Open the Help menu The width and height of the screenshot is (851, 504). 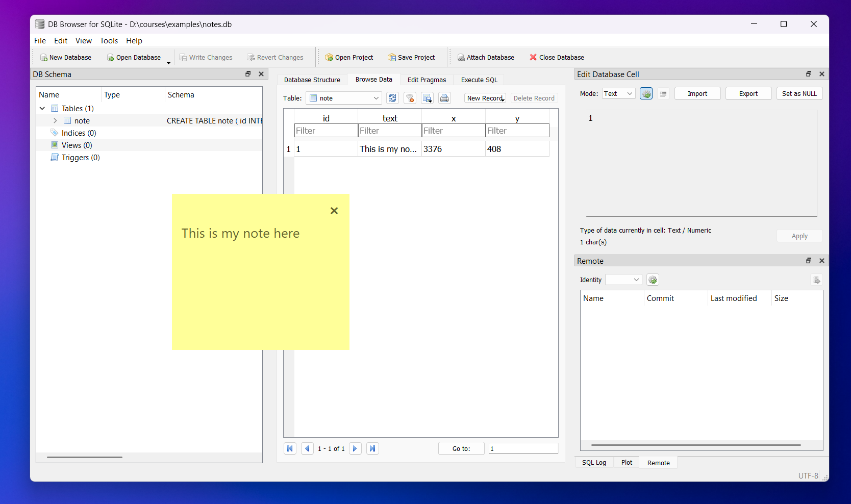134,41
